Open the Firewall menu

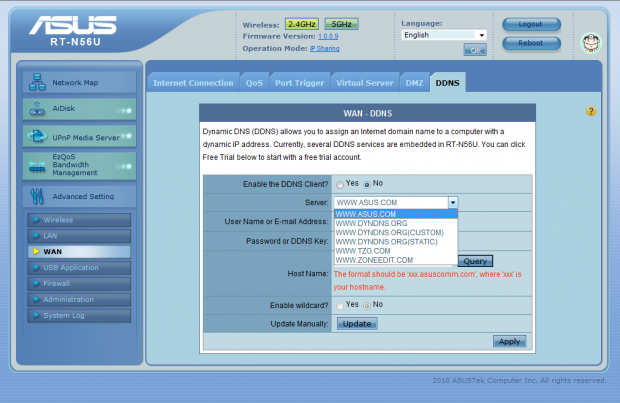79,283
